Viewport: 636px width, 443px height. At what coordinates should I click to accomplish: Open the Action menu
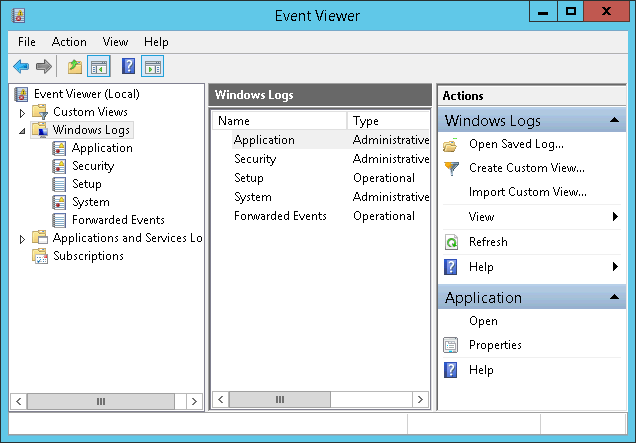coord(69,42)
